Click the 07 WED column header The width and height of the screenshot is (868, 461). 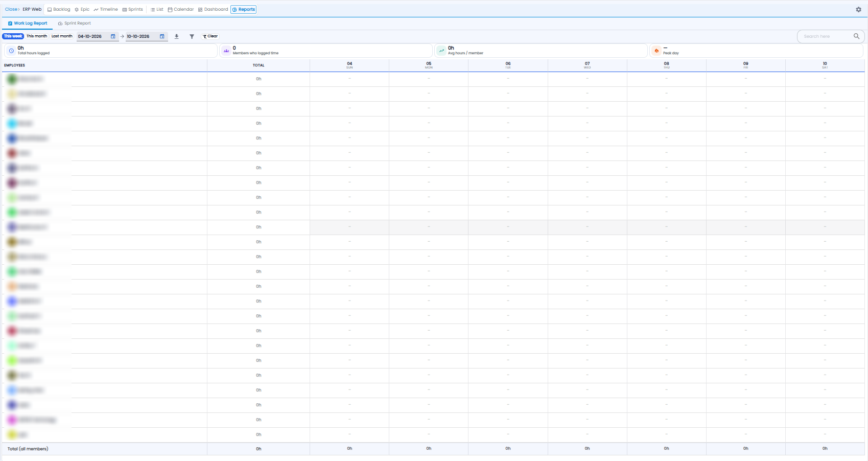coord(588,65)
